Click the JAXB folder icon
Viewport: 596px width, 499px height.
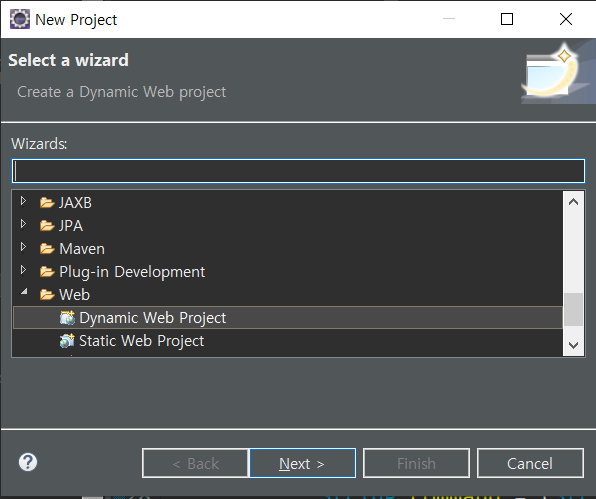pyautogui.click(x=47, y=203)
